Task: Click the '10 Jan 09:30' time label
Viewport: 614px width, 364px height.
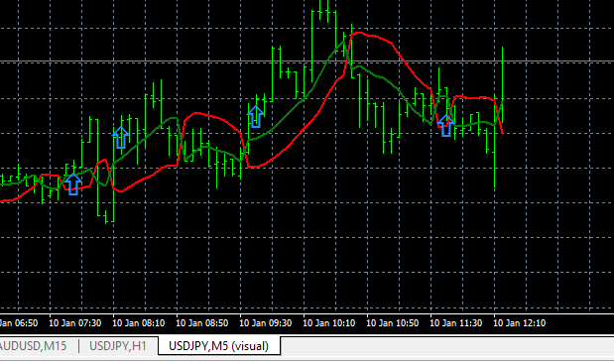Action: [266, 323]
